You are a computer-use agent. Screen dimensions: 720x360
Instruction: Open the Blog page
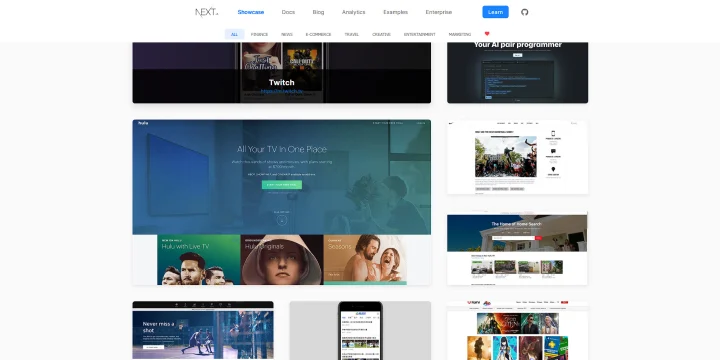(318, 12)
